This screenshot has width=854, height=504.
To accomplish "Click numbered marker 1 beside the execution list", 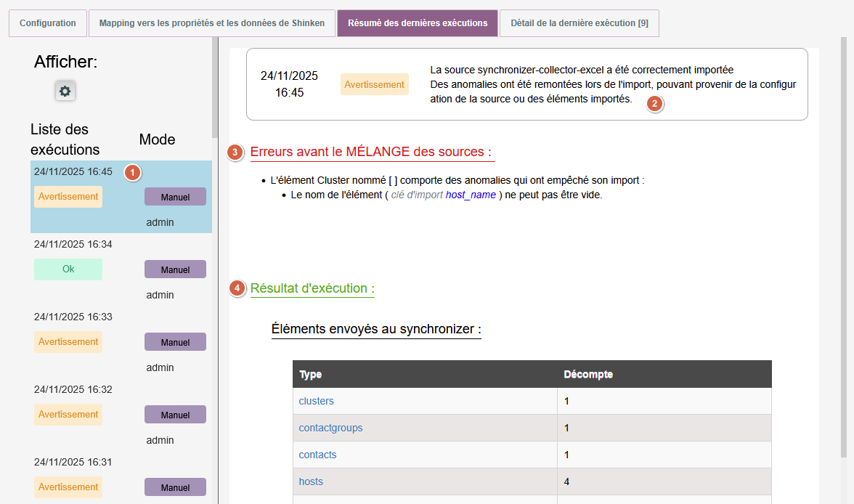I will pos(132,172).
